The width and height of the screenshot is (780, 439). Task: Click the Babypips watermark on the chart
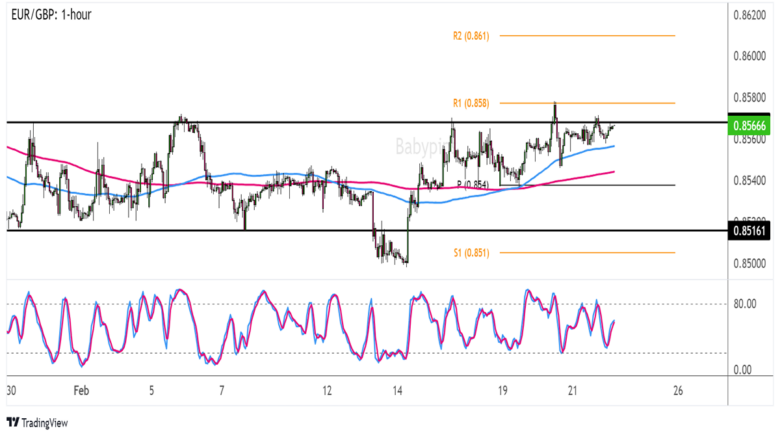423,147
